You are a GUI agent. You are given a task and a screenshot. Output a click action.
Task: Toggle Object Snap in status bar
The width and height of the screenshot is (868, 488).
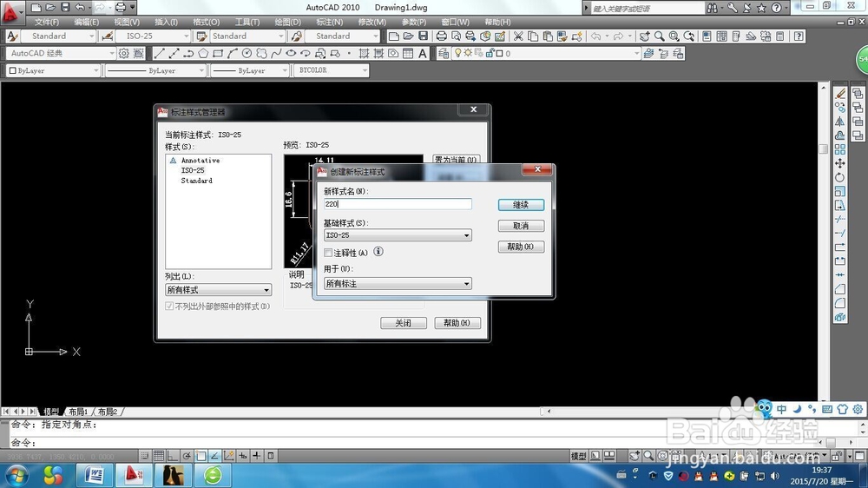pyautogui.click(x=201, y=456)
